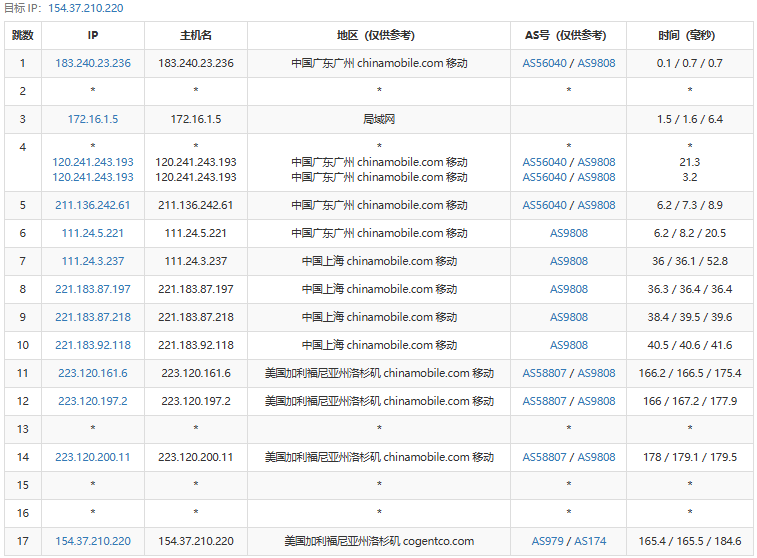The width and height of the screenshot is (757, 558).
Task: Open AS9808 link in hop 10 row
Action: (x=569, y=345)
